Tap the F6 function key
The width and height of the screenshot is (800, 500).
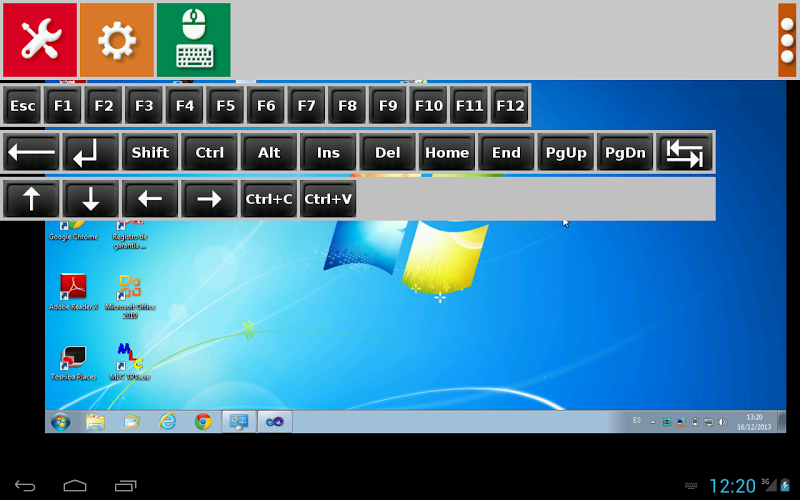(266, 106)
